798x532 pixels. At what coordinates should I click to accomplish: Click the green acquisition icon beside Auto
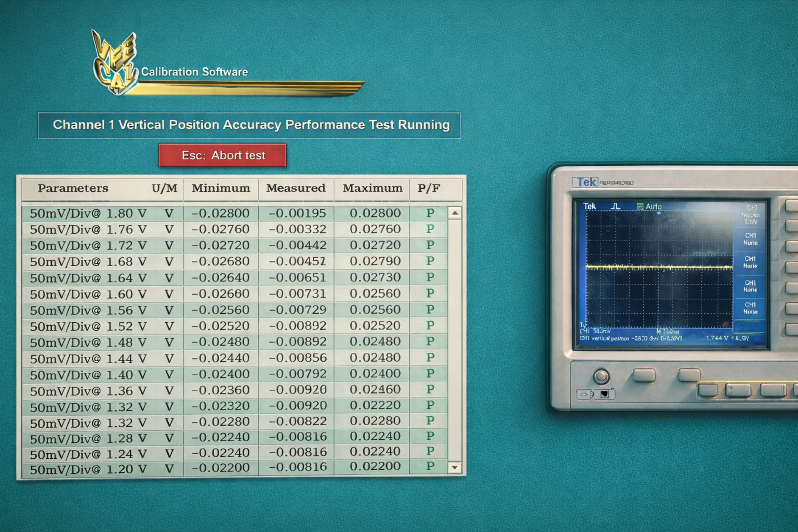coord(641,206)
